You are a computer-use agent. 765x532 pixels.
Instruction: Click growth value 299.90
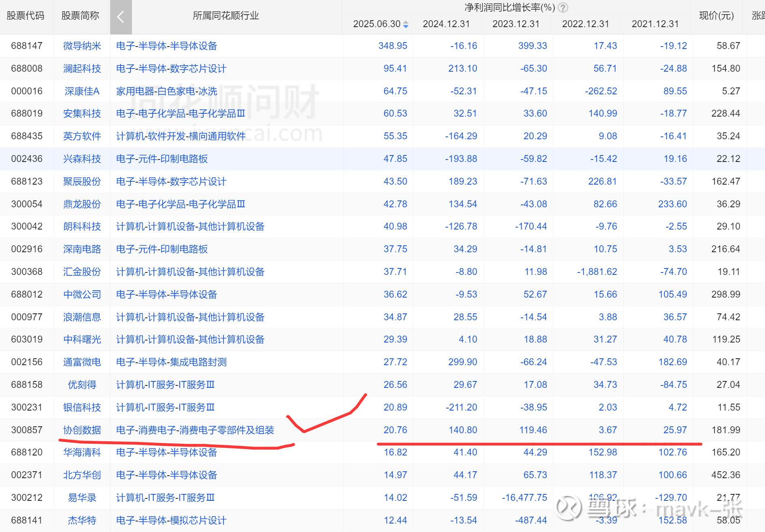click(x=463, y=362)
